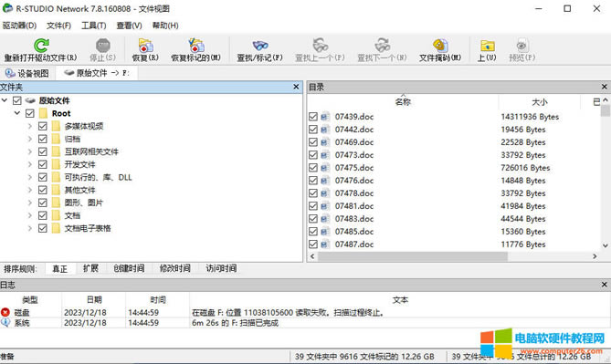Click the horizontal scrollbar in file list
Screen dimensions: 611x364
click(412, 256)
